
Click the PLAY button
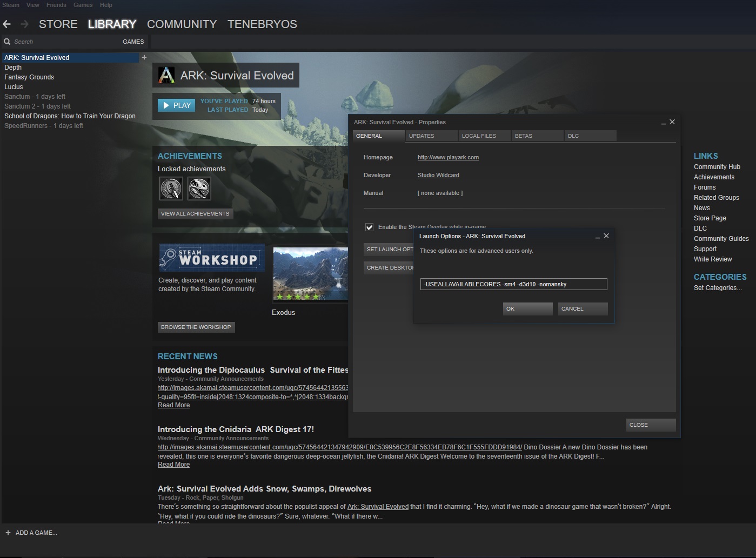(177, 105)
